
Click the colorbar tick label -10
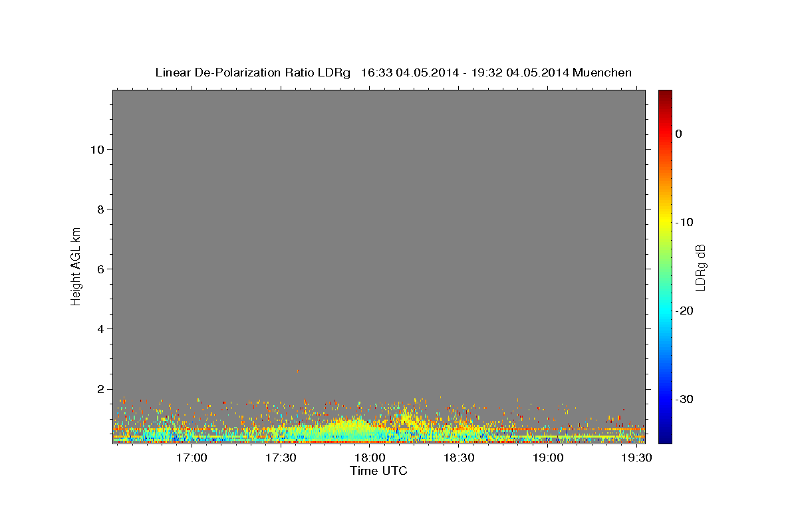click(x=684, y=222)
